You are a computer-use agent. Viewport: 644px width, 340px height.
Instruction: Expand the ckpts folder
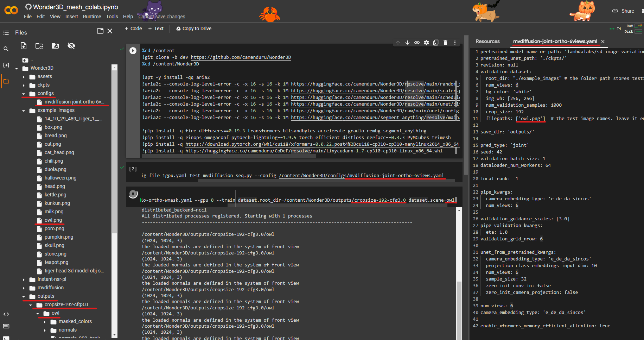pos(24,85)
